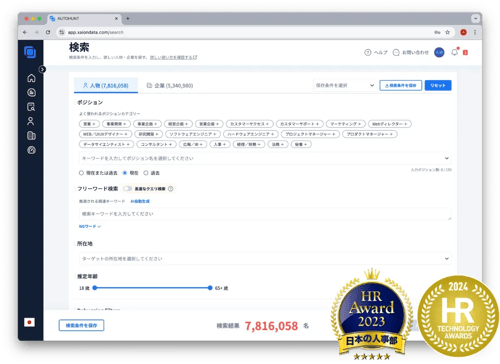Expand position keyword dropdown

(446, 158)
